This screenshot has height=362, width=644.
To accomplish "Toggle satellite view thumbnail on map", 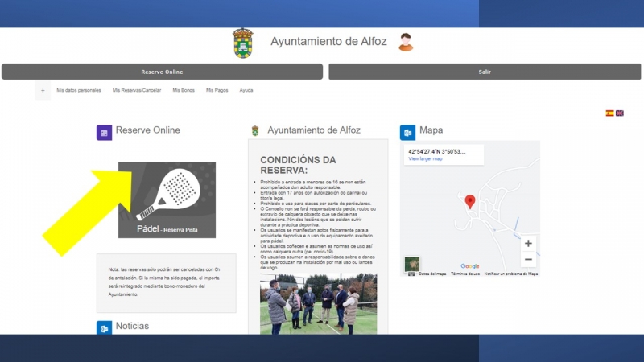I will point(412,264).
